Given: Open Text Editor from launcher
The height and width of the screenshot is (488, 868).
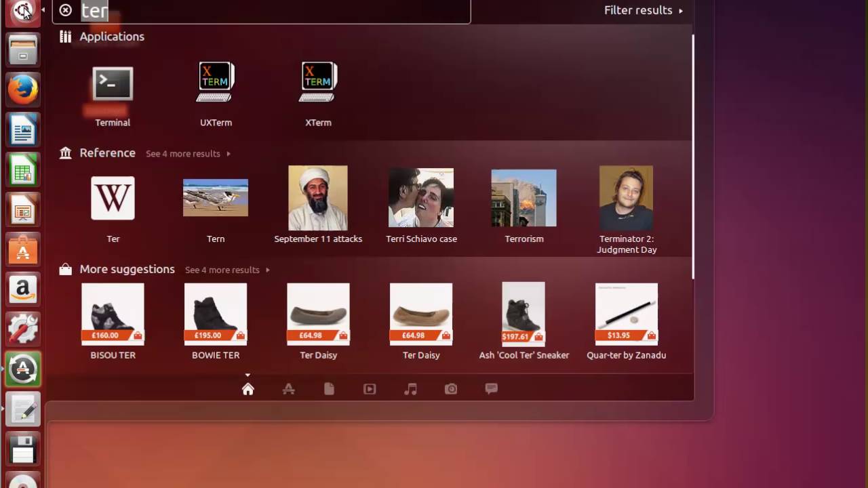Looking at the screenshot, I should click(x=23, y=410).
